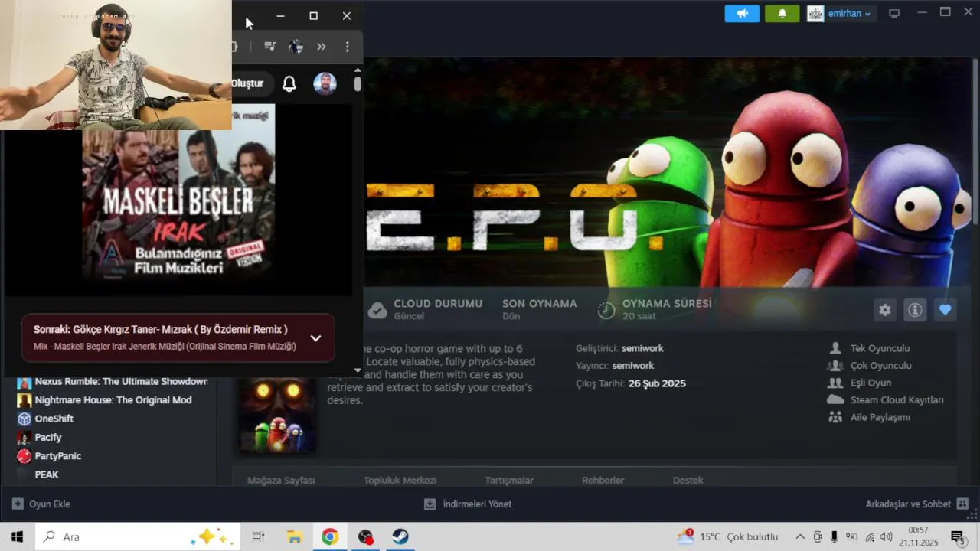The height and width of the screenshot is (551, 980).
Task: Click the browser scrollbar down arrow
Action: 358,370
